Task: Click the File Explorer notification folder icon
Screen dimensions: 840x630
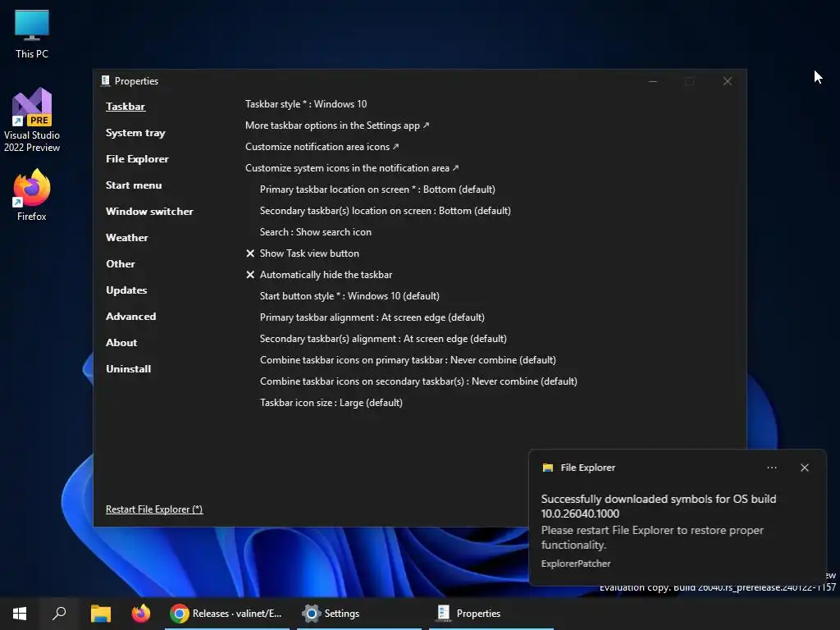Action: pos(547,468)
